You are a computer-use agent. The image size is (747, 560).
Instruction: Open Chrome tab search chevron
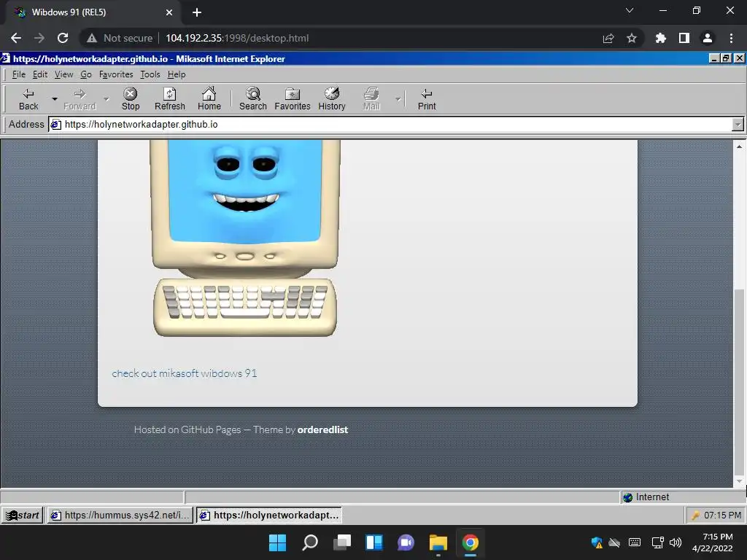(630, 10)
